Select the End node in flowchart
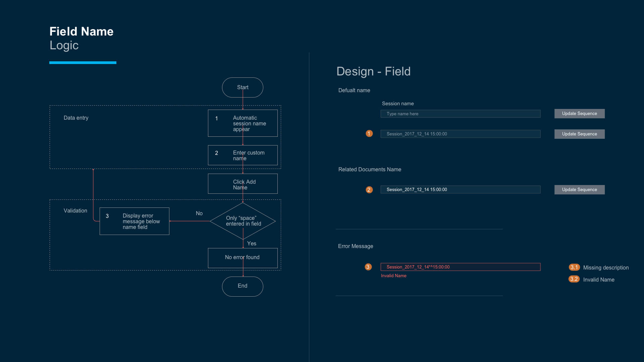Image resolution: width=644 pixels, height=362 pixels. tap(243, 287)
